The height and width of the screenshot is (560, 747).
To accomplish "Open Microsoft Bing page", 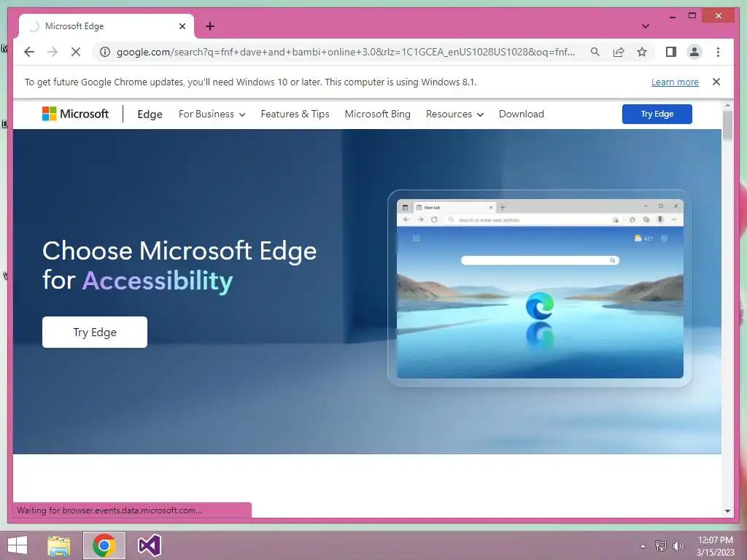I will tap(377, 114).
